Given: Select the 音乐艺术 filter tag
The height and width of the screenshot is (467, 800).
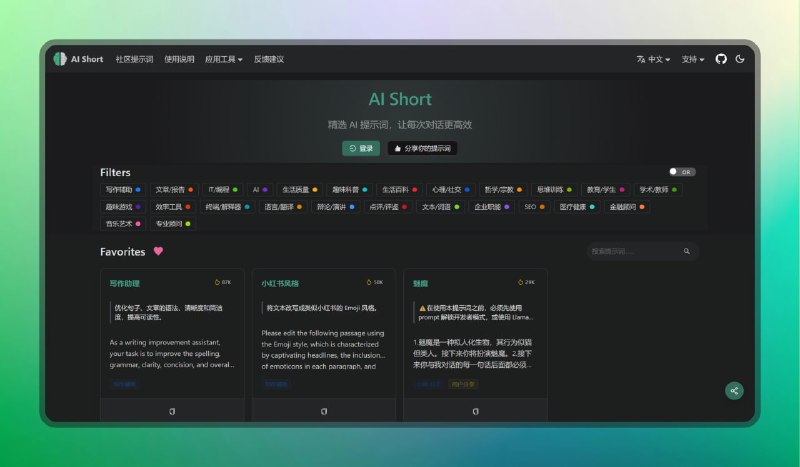Looking at the screenshot, I should point(123,224).
